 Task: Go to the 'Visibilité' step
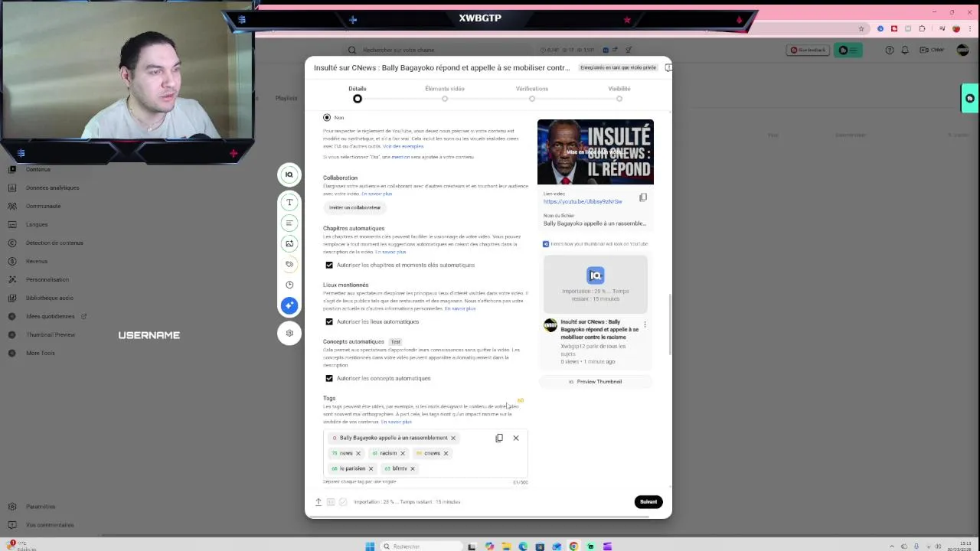(619, 93)
